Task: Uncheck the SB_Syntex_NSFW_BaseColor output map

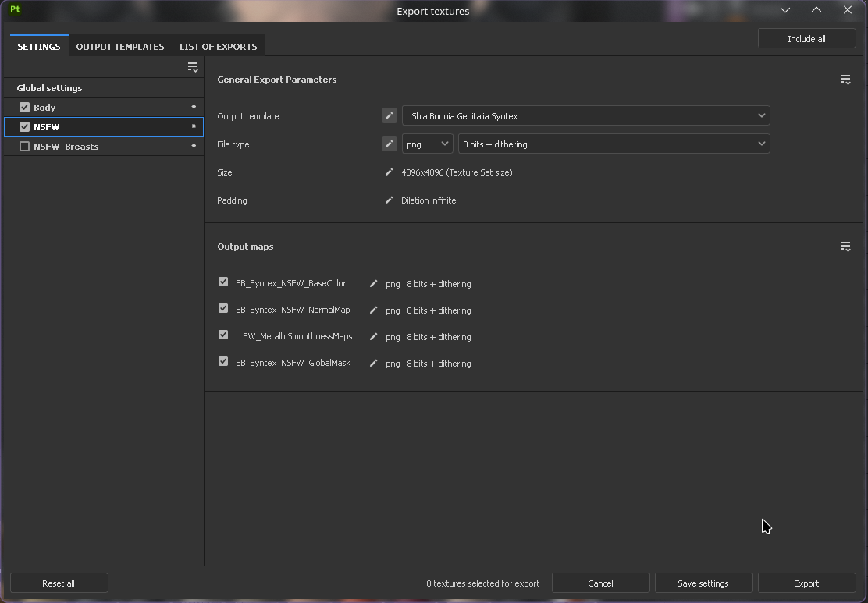Action: 223,282
